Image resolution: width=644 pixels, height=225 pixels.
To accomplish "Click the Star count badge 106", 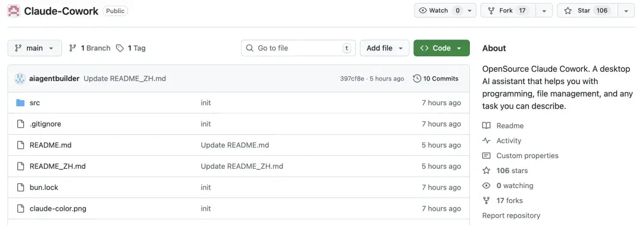I will click(x=602, y=11).
